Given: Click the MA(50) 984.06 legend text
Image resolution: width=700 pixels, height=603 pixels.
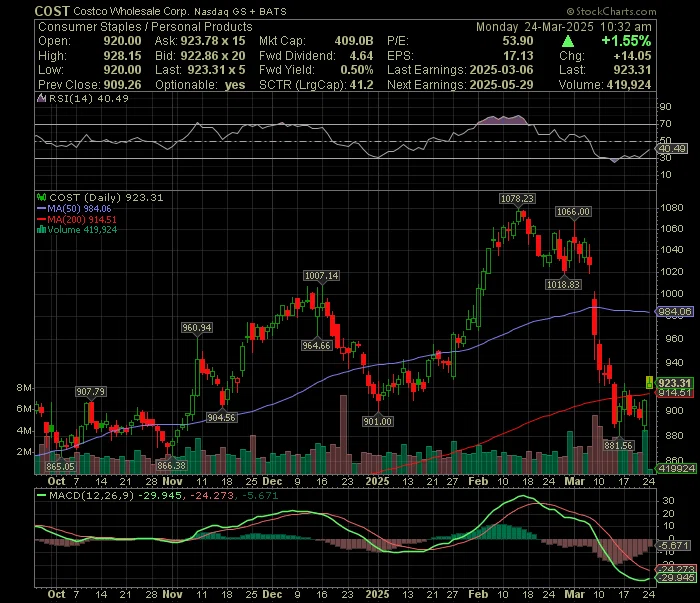Looking at the screenshot, I should tap(79, 208).
